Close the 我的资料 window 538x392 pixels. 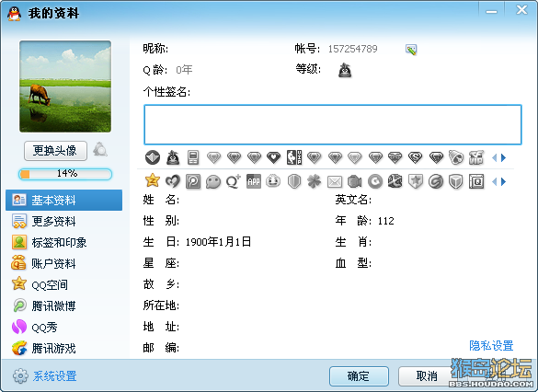coord(521,10)
